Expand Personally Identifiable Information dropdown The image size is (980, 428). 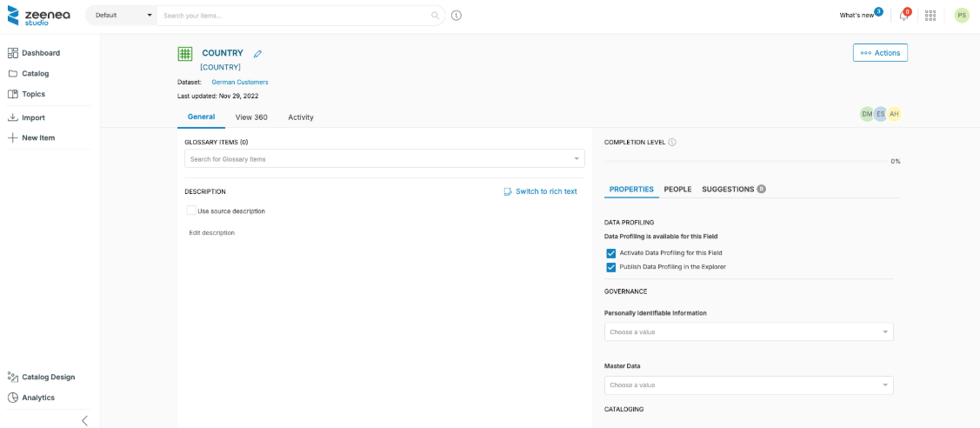(x=748, y=332)
